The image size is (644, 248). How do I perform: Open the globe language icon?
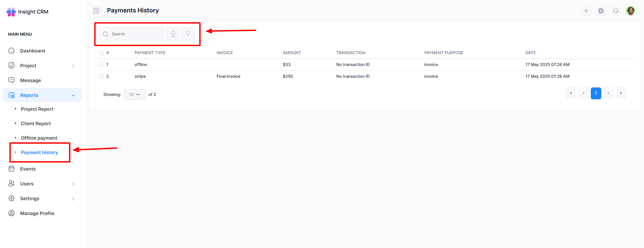coord(601,11)
